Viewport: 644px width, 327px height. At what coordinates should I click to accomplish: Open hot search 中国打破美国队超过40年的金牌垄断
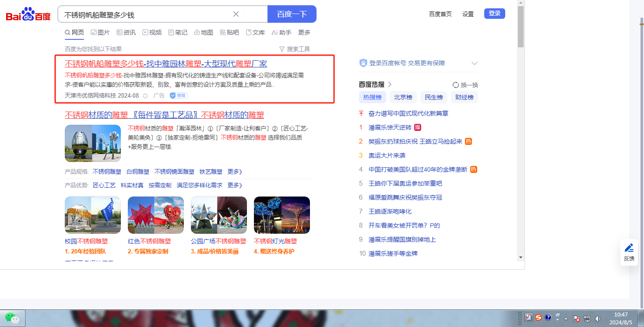[418, 169]
